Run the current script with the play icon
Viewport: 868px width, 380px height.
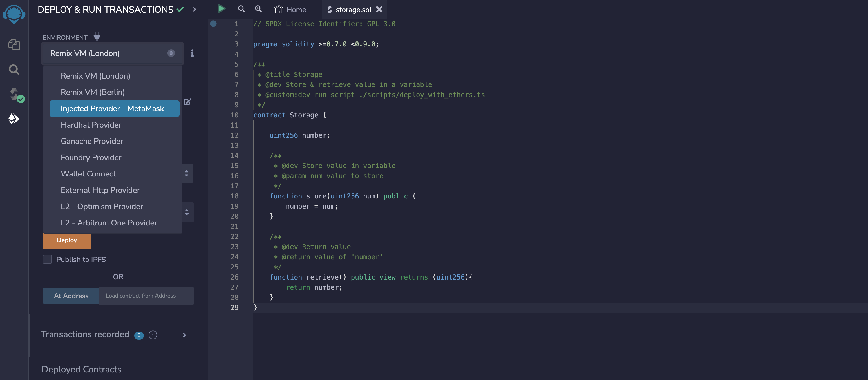click(x=222, y=8)
